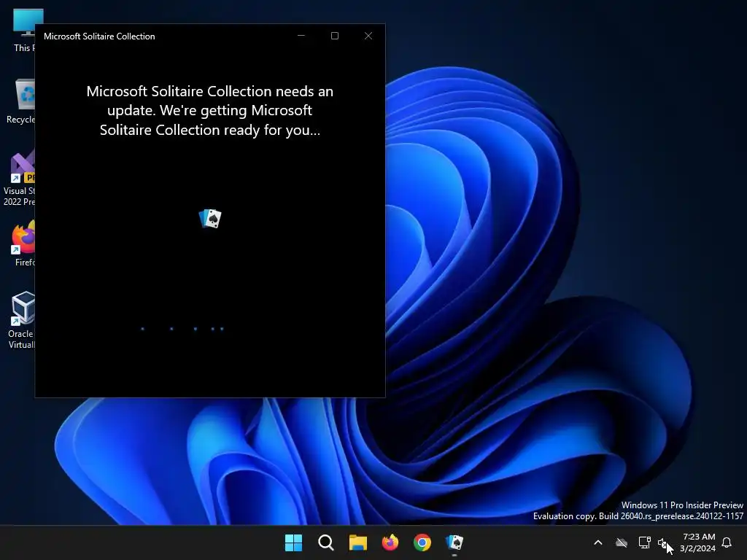Launch File Explorer from the taskbar
Viewport: 747px width, 560px height.
coord(357,542)
